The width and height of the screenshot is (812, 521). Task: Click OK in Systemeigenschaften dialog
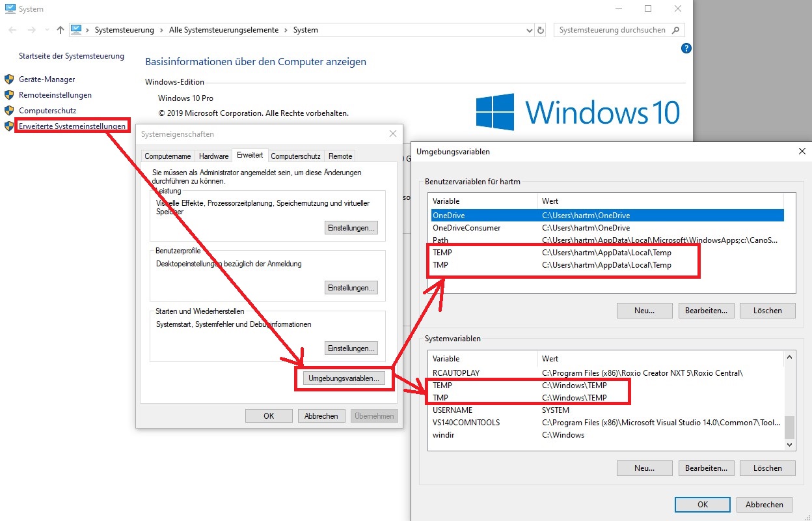[269, 416]
